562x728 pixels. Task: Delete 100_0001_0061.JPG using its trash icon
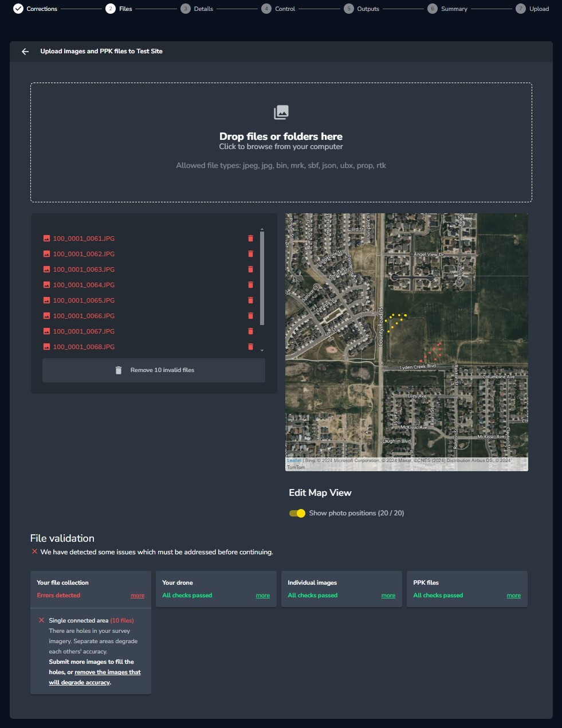click(x=250, y=238)
